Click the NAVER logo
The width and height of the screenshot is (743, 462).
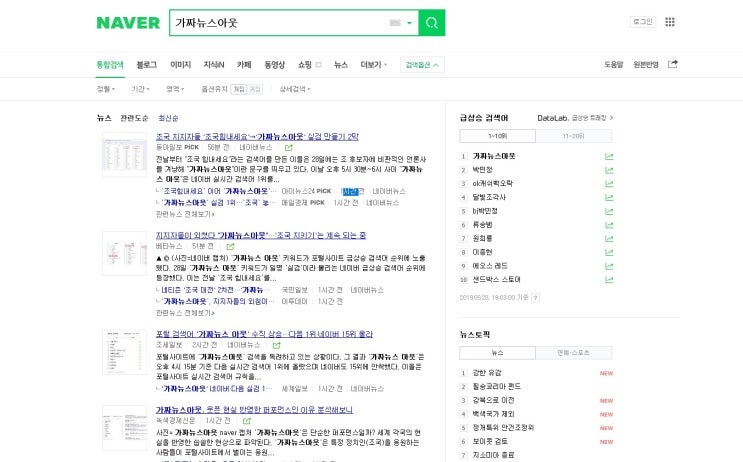128,23
